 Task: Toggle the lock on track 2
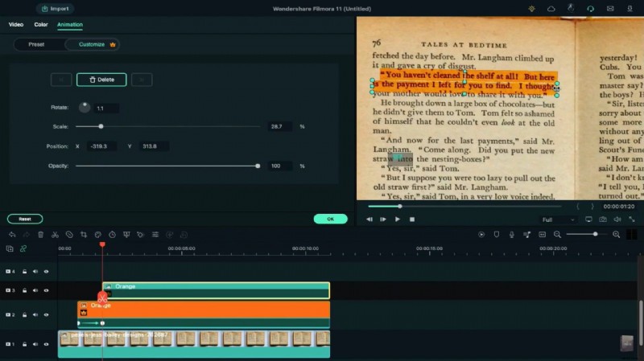click(x=24, y=314)
